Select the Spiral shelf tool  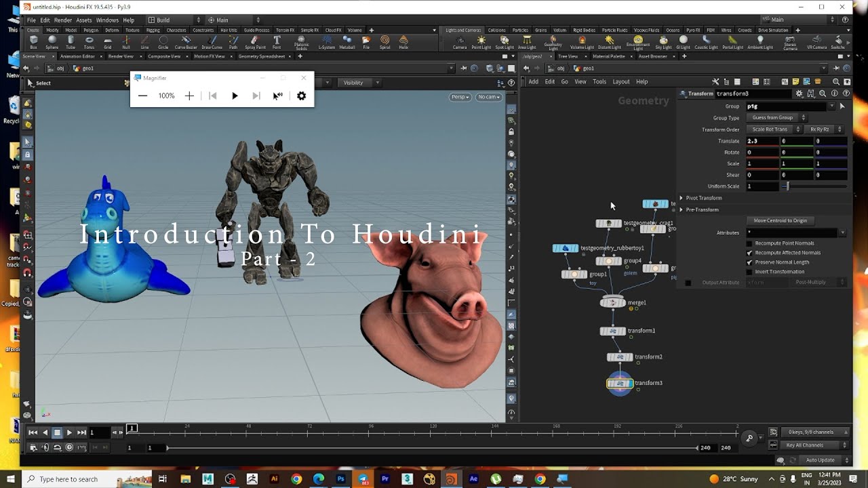point(385,43)
